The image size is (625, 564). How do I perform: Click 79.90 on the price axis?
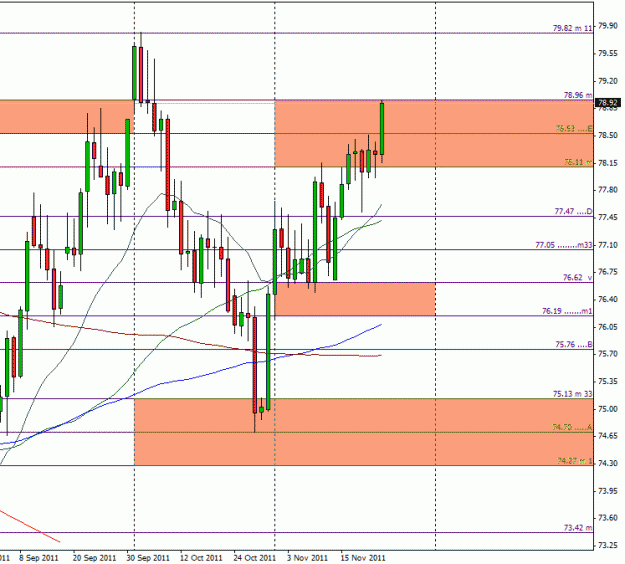coord(608,26)
